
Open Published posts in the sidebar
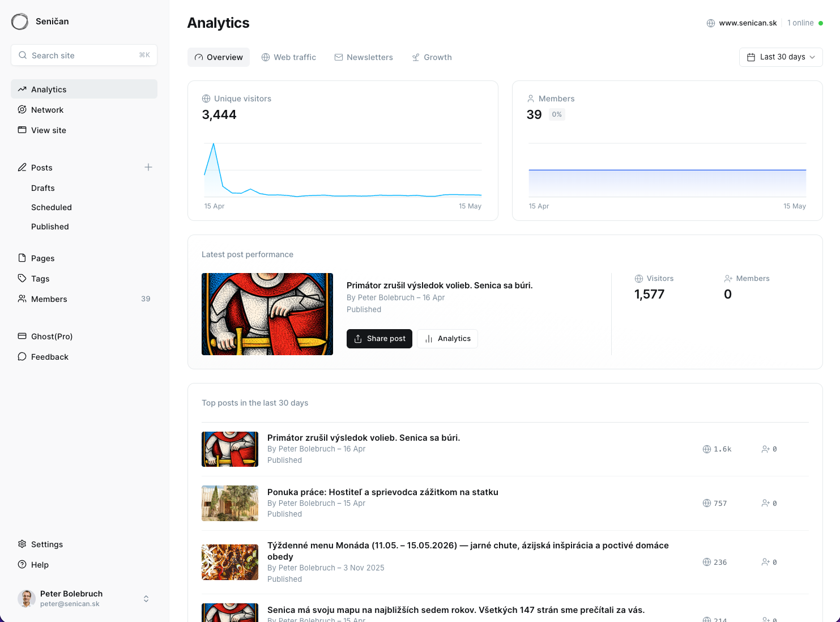[50, 227]
